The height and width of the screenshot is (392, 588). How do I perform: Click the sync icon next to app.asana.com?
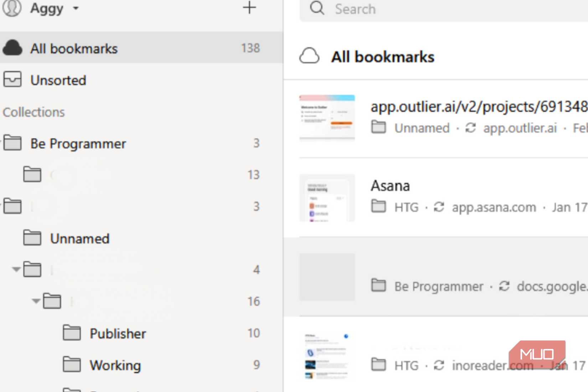439,207
